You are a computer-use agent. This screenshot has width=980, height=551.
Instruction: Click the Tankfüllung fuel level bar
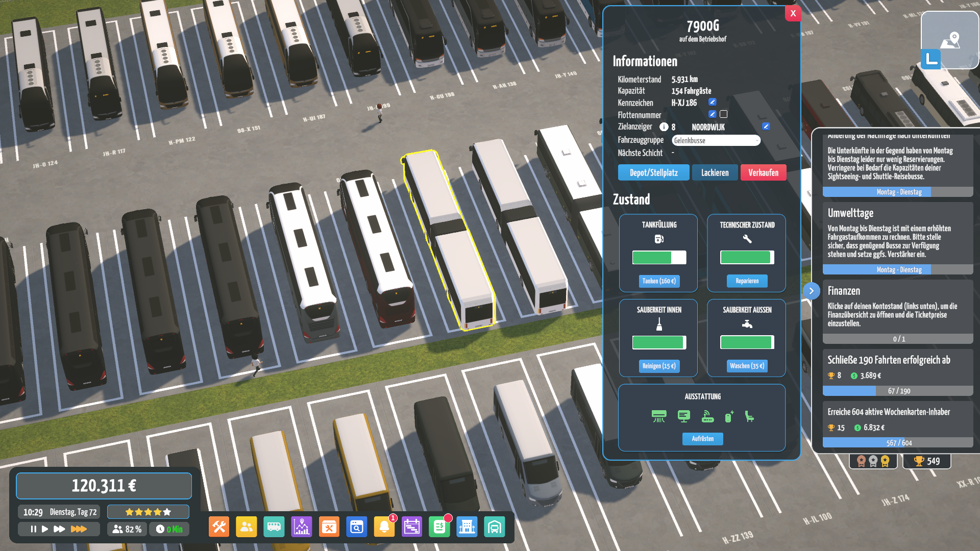(x=659, y=258)
